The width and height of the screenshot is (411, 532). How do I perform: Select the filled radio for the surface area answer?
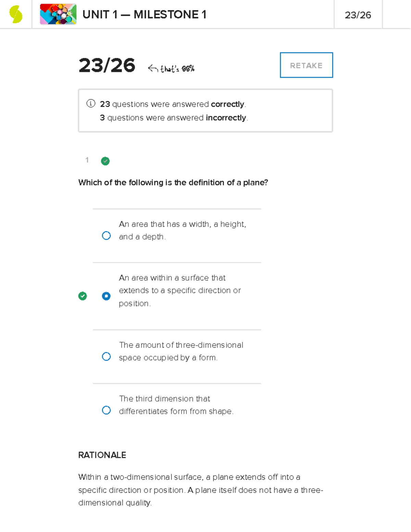[x=107, y=296]
